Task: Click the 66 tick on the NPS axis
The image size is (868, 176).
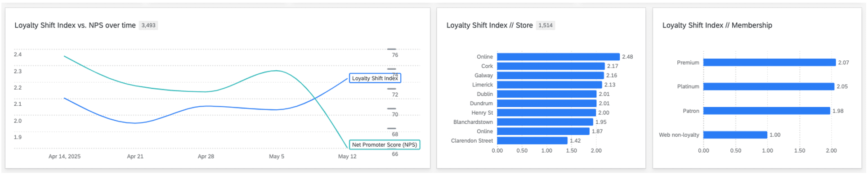Action: (395, 154)
